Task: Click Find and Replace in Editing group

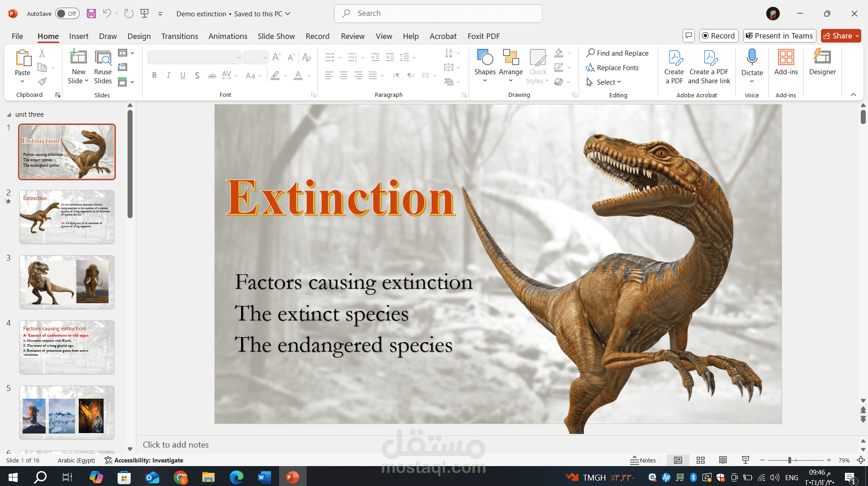Action: (617, 53)
